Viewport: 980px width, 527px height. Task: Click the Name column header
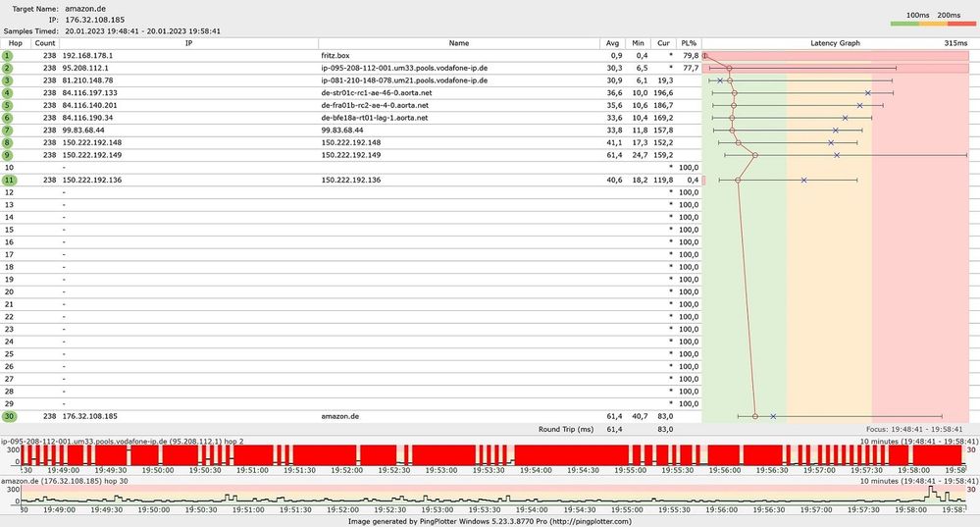click(459, 43)
